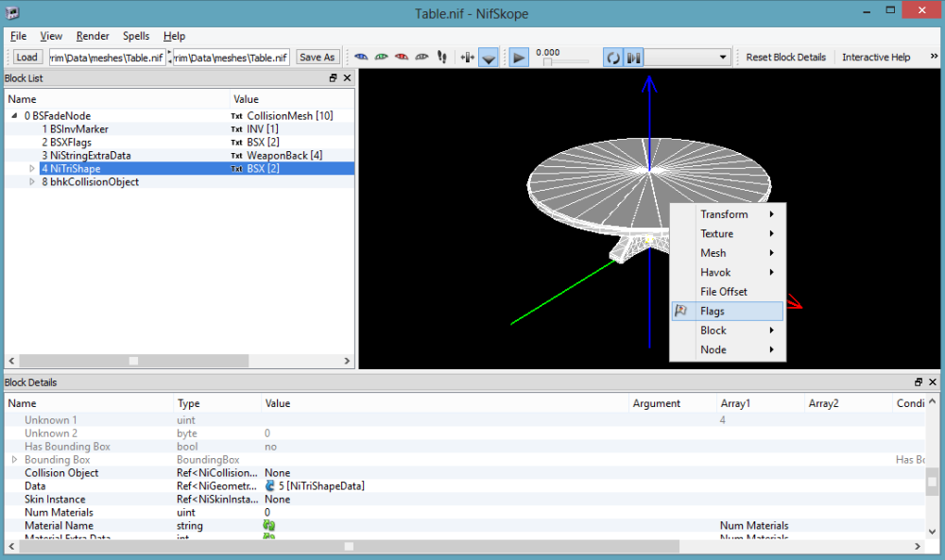This screenshot has height=560, width=945.
Task: Minimize the NifSkope window
Action: (867, 11)
